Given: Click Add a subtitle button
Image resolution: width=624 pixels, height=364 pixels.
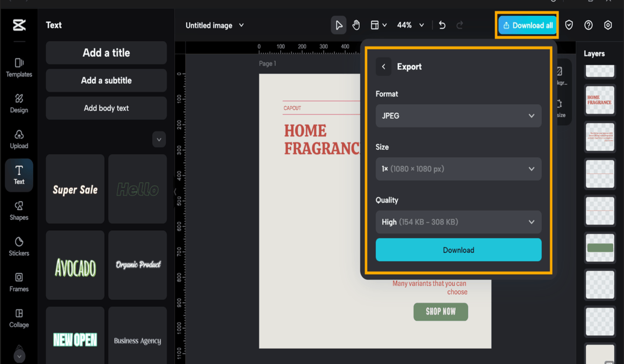Looking at the screenshot, I should 106,81.
